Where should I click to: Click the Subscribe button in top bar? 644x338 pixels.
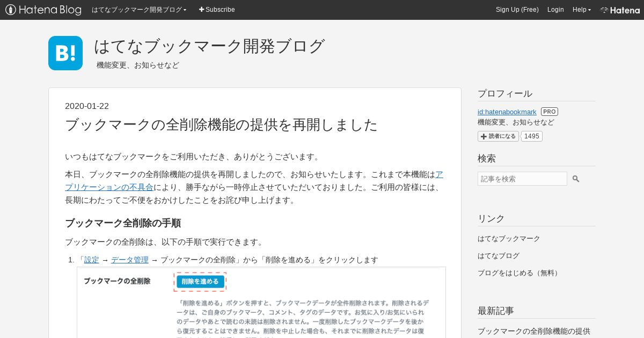(217, 10)
